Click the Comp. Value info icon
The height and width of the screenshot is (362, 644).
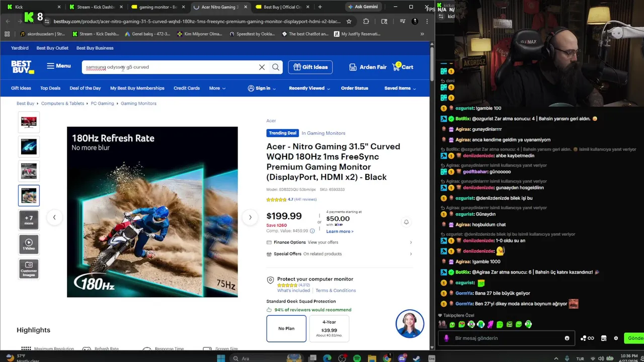click(312, 231)
